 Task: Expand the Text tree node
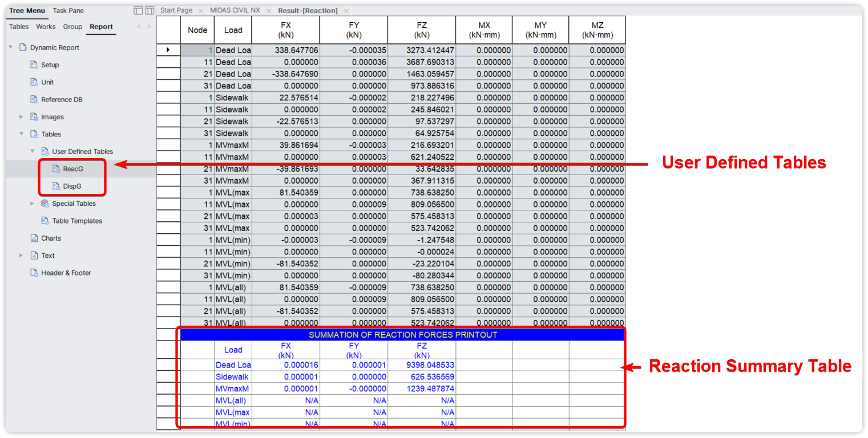click(x=22, y=255)
